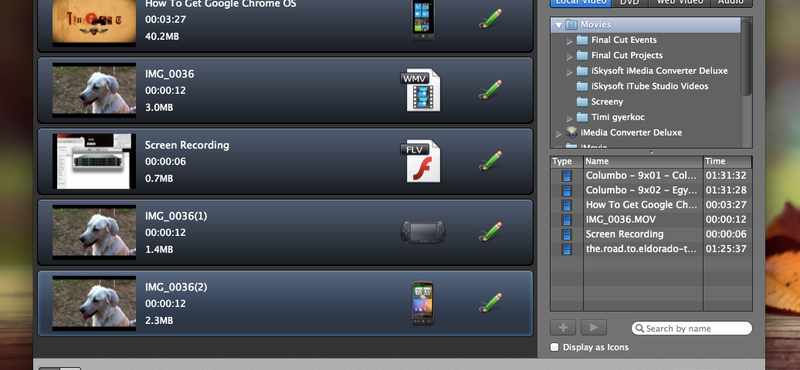Viewport: 800px width, 370px height.
Task: Expand the Final Cut Events folder
Action: pyautogui.click(x=569, y=40)
